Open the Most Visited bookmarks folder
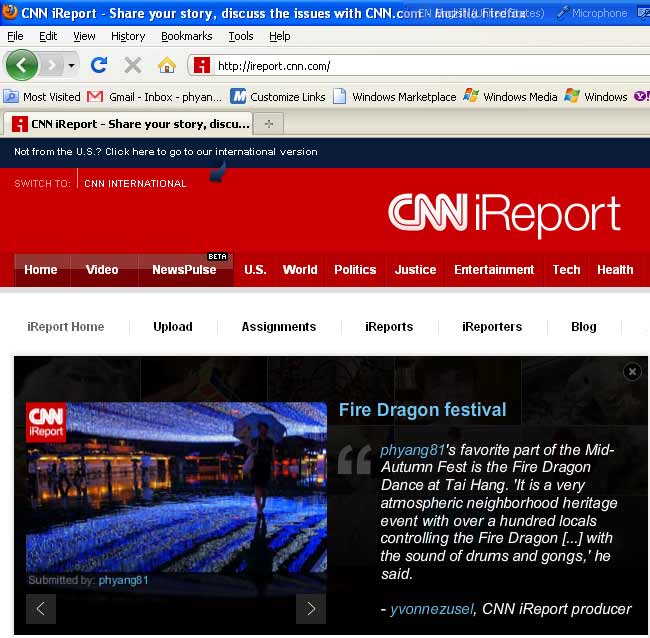This screenshot has height=638, width=650. (x=42, y=97)
